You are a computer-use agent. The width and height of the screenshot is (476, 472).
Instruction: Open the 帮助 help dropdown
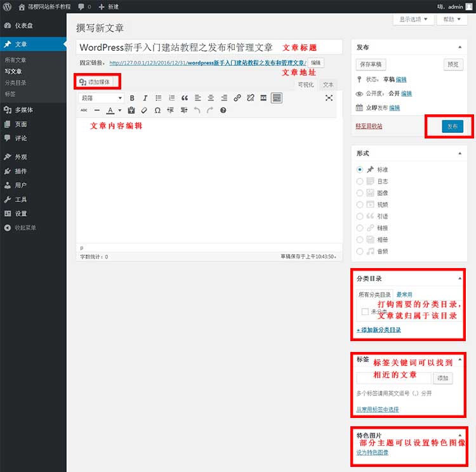click(x=453, y=20)
